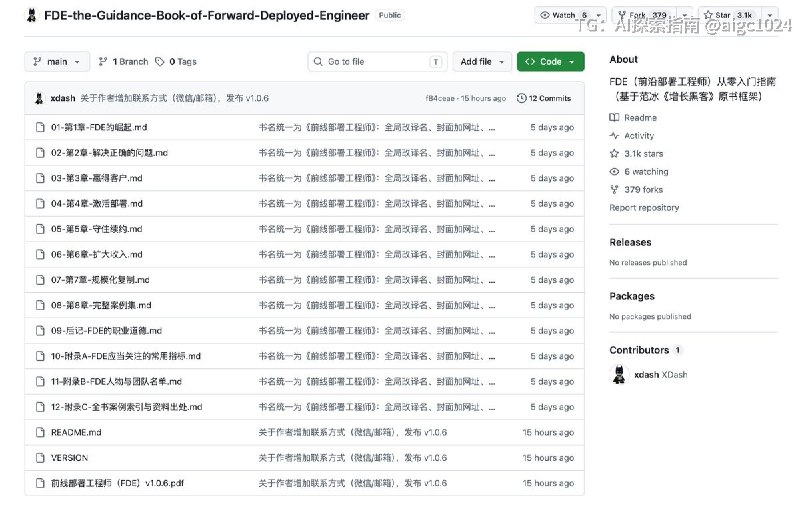Screen dimensions: 800x505
Task: Open file 04-第4章-激活部署.md
Action: point(96,204)
